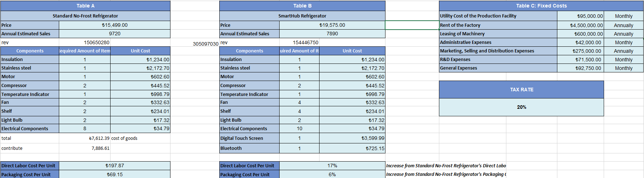
Task: Select Table B's Fan required amount 4
Action: (x=299, y=102)
